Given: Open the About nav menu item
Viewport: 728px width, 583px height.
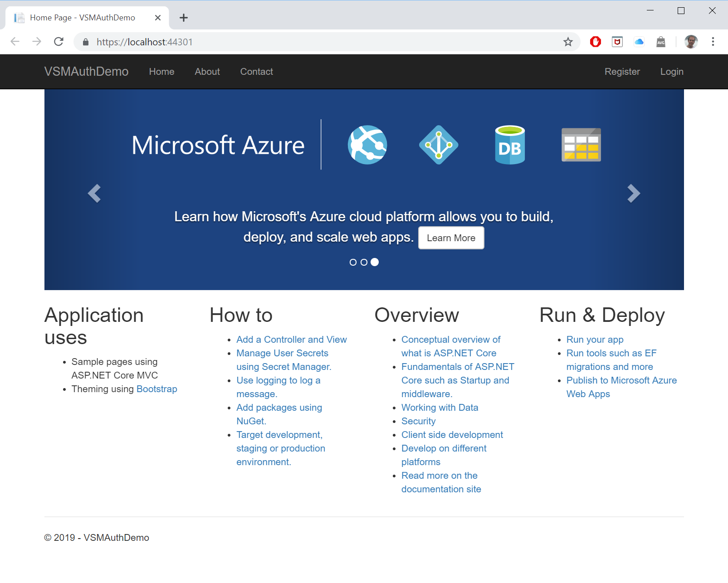Looking at the screenshot, I should 207,72.
